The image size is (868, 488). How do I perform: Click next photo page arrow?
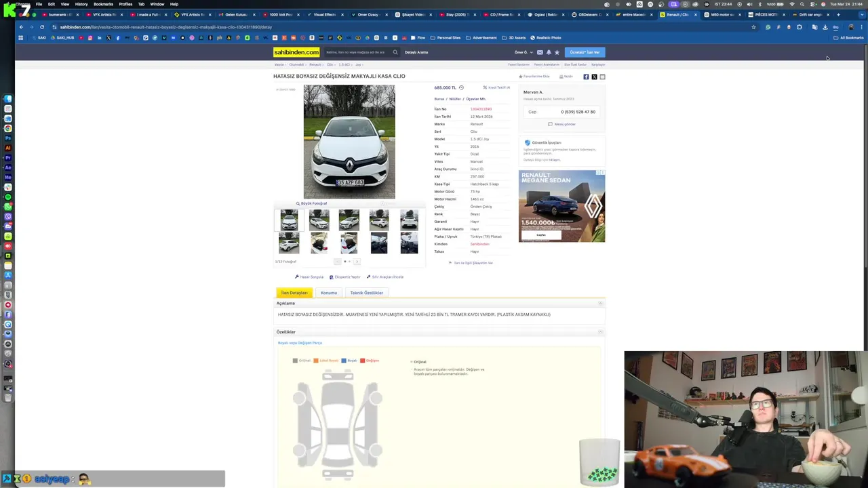click(357, 261)
